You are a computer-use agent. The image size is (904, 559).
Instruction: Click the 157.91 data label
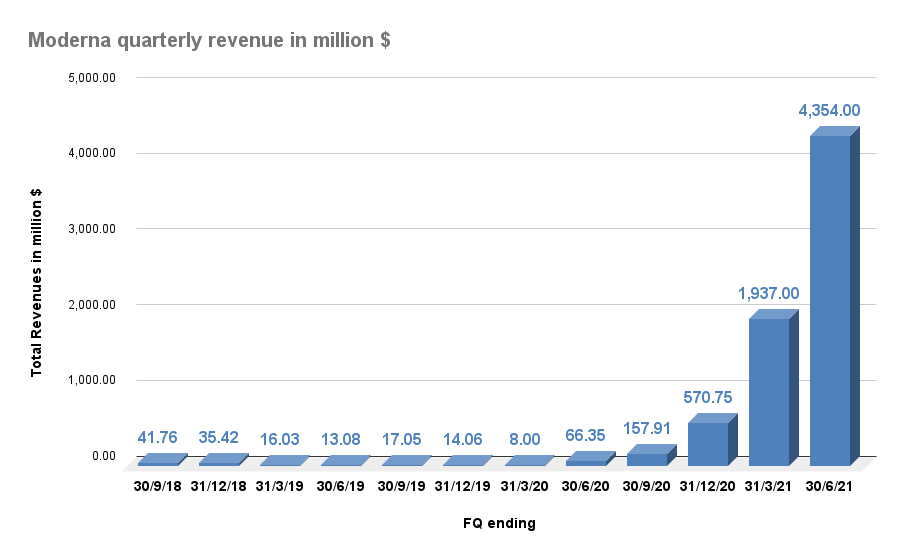point(646,428)
